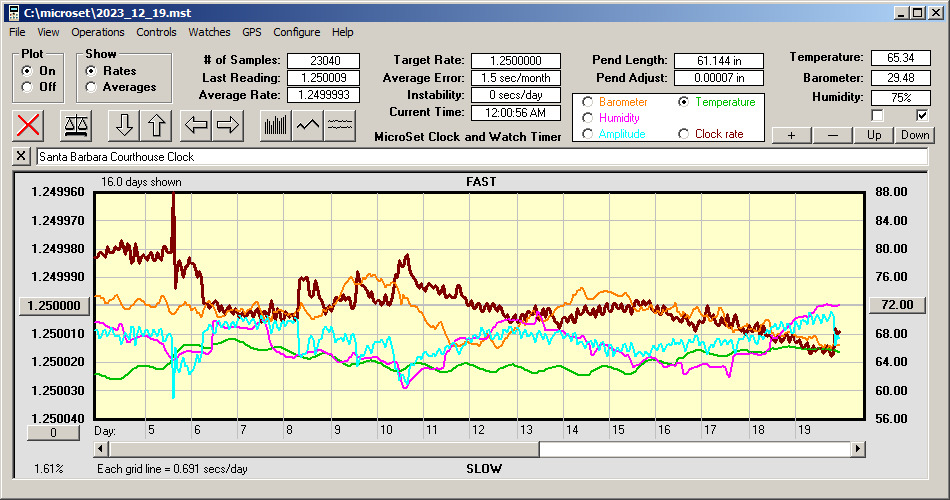This screenshot has height=500, width=950.
Task: Open the Help menu
Action: pyautogui.click(x=342, y=32)
